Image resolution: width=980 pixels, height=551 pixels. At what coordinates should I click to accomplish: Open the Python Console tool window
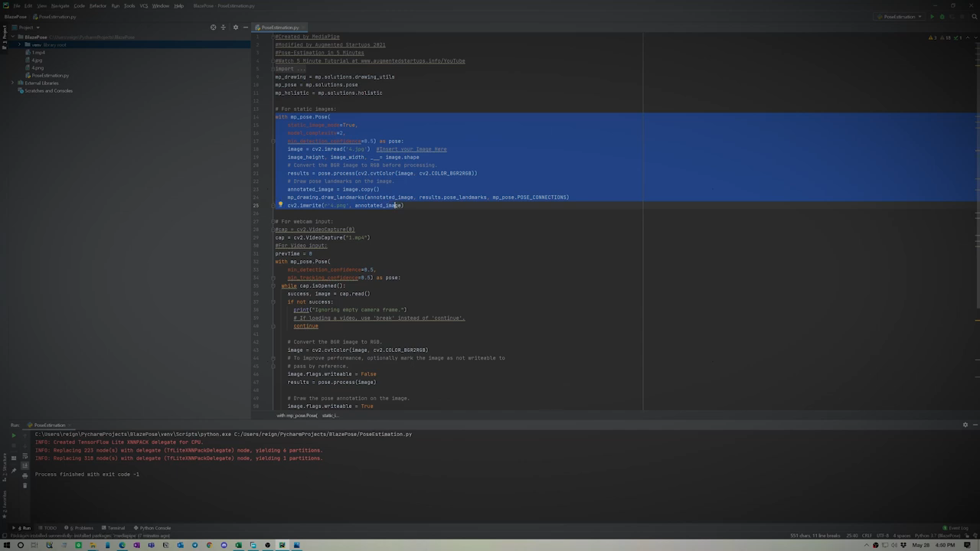click(x=152, y=528)
